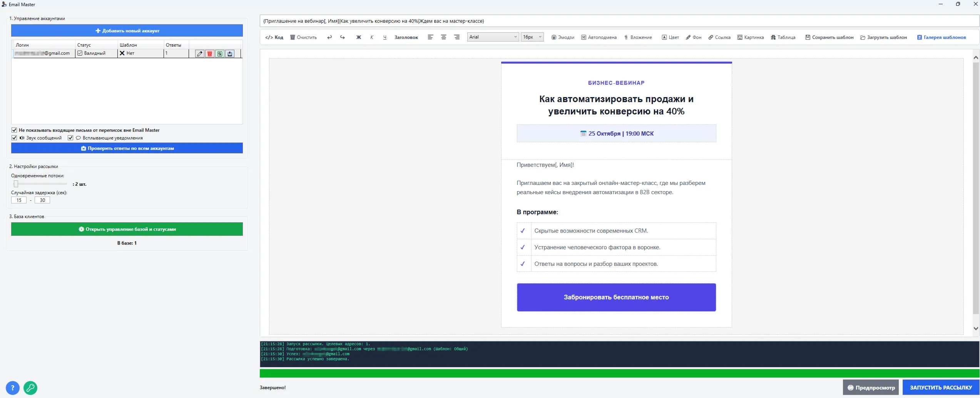Insert a hyperlink (Ссылка)

coord(719,37)
